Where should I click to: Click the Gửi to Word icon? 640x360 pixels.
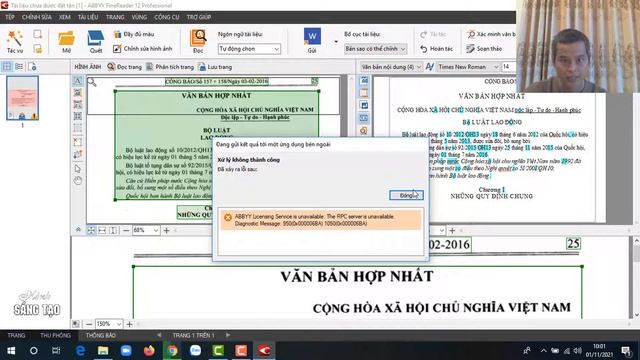pyautogui.click(x=312, y=41)
